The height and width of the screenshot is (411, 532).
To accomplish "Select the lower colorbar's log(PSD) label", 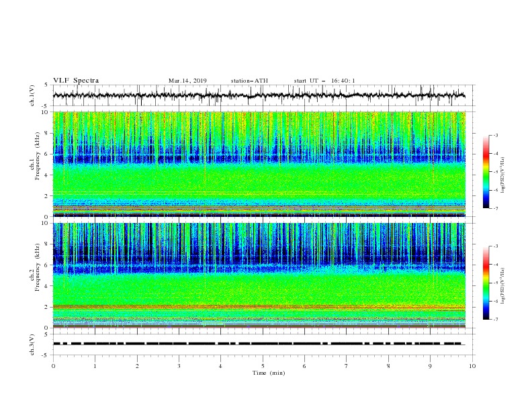I will (x=502, y=286).
